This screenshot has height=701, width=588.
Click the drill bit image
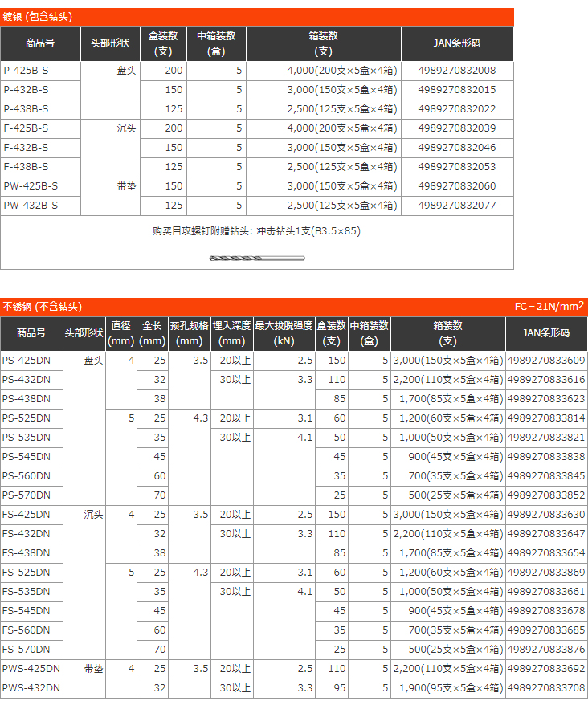pos(256,258)
